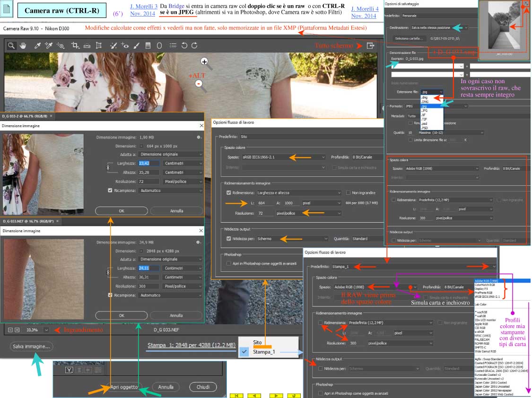Open the Stampa_1; 2848 per 4288 workflow link

(x=192, y=345)
